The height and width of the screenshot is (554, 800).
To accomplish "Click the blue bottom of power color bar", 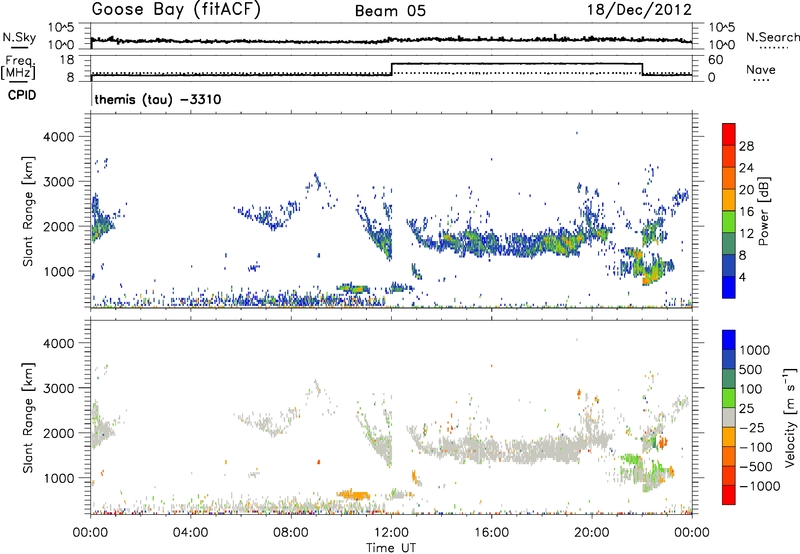I will pyautogui.click(x=729, y=287).
